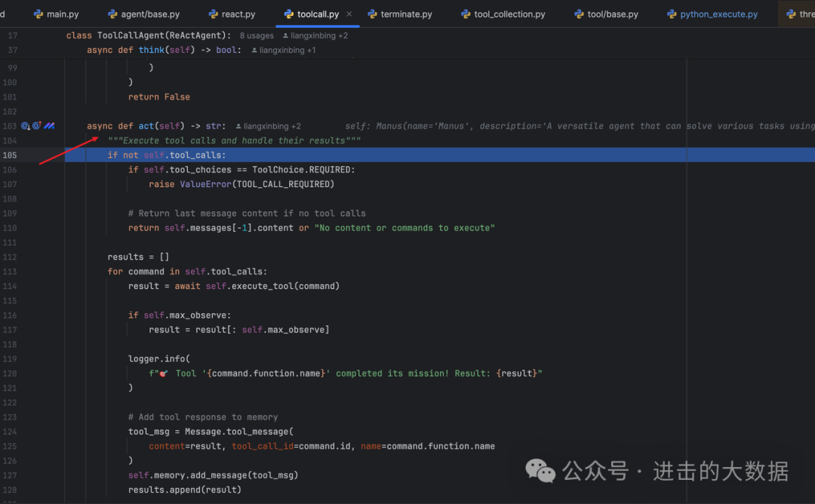Image resolution: width=815 pixels, height=504 pixels.
Task: Click line number 127 in the gutter
Action: coord(9,475)
